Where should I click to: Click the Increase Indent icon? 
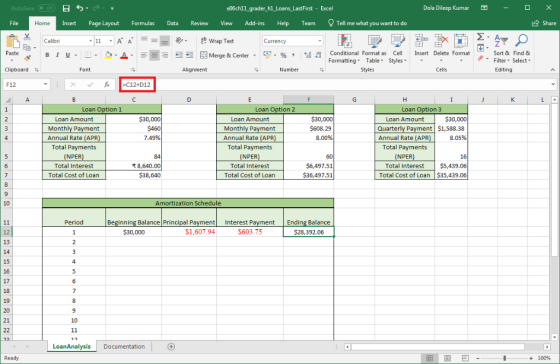click(x=189, y=55)
